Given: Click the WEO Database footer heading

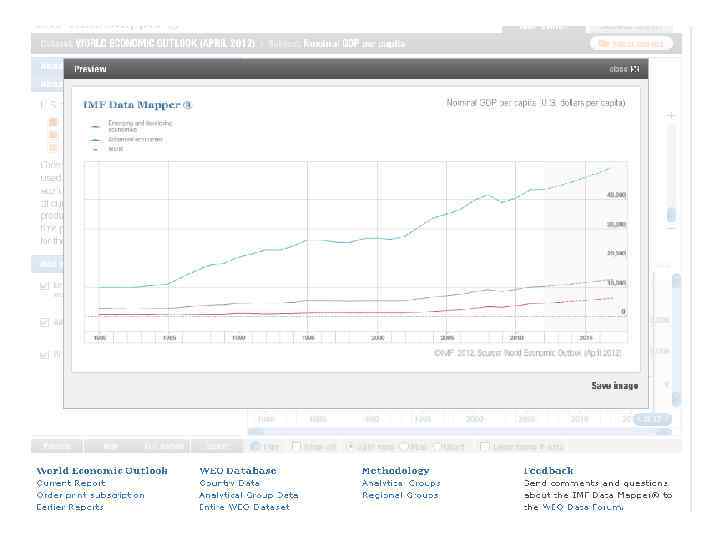Looking at the screenshot, I should [x=238, y=471].
